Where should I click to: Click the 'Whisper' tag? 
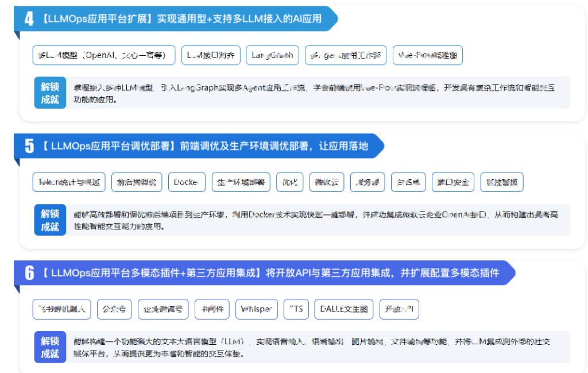(x=256, y=309)
